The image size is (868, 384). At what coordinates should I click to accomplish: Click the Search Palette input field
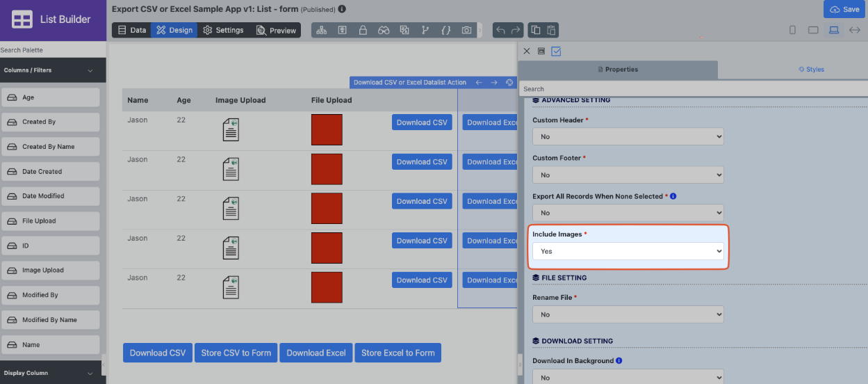tap(53, 50)
